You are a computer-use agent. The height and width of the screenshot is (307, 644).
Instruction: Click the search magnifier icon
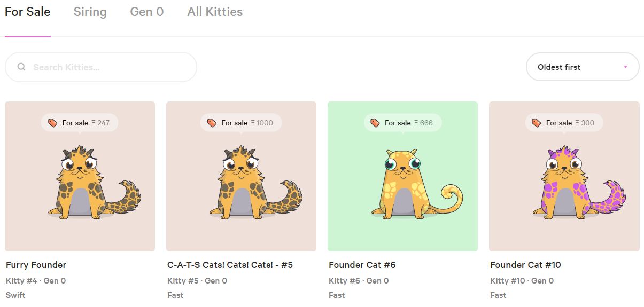[21, 67]
